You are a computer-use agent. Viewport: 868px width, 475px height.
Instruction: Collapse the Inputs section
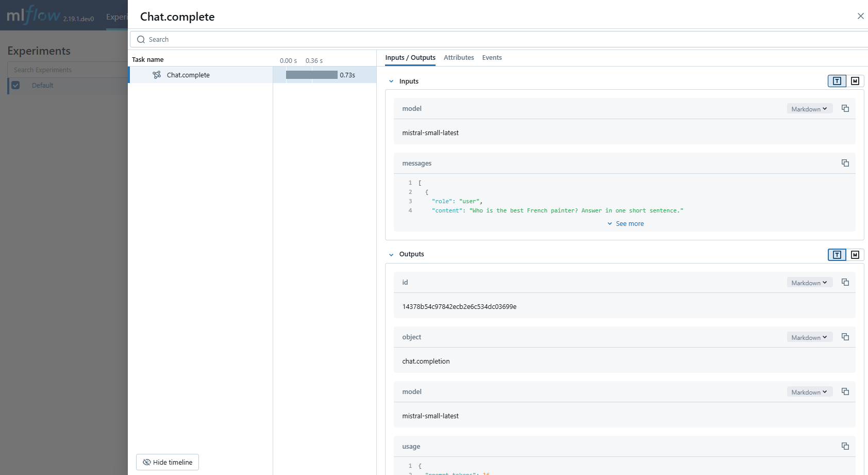coord(391,81)
